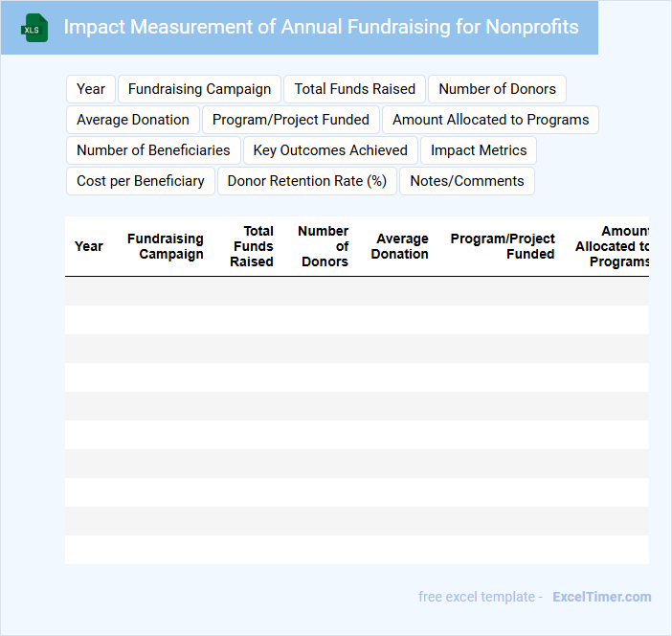
Task: Click the Impact Metrics tag
Action: [479, 150]
